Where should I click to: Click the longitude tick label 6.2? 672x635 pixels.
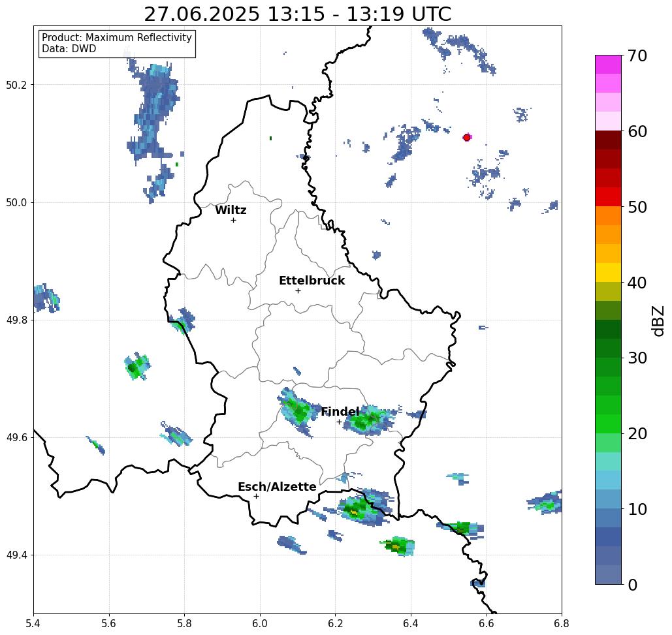pyautogui.click(x=335, y=623)
